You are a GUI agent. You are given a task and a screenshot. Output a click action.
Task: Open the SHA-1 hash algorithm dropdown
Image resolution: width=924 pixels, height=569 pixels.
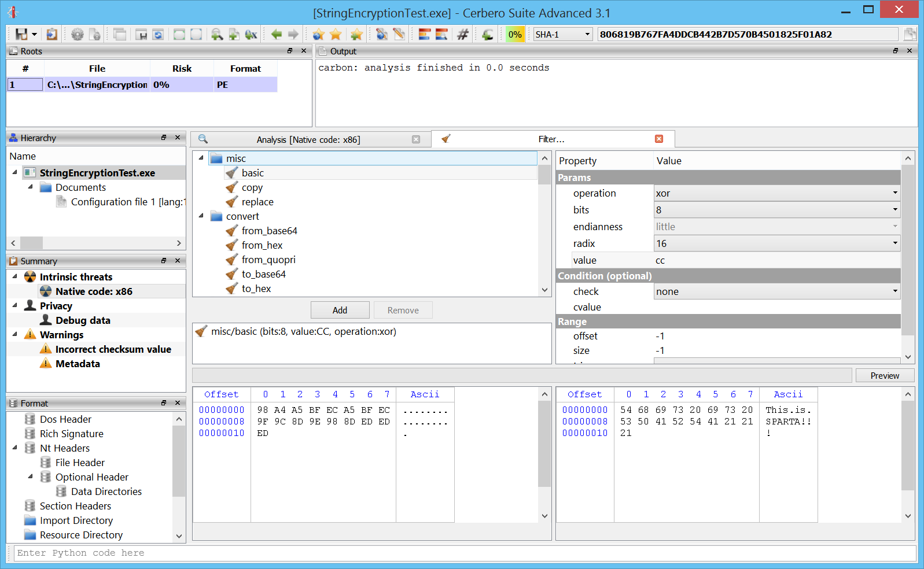click(x=563, y=34)
